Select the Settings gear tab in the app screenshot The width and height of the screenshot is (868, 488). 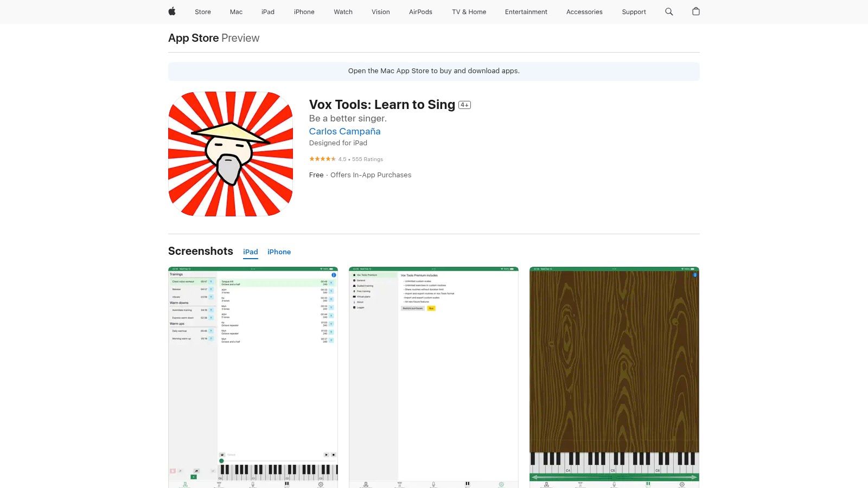point(321,484)
